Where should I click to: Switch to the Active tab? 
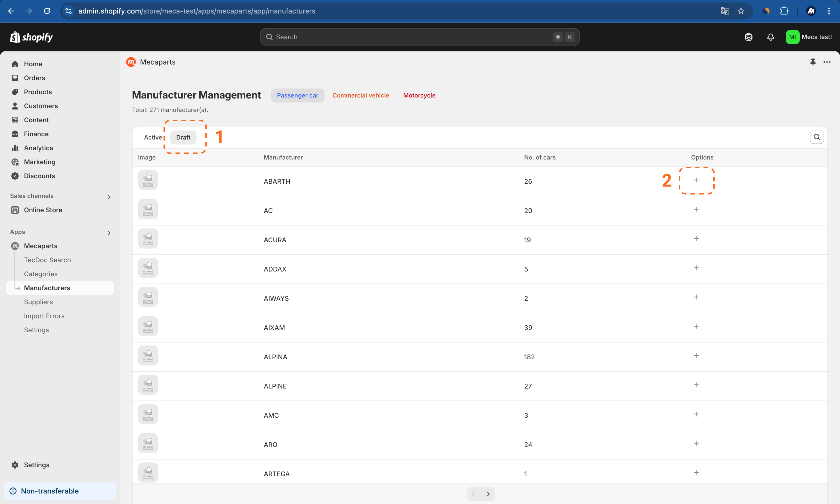[153, 137]
